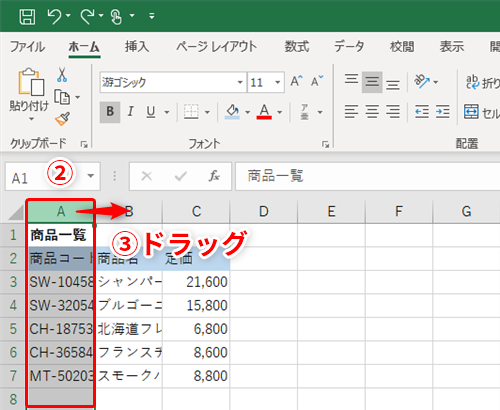Open the 校閲 tab
500x410 pixels.
pos(402,47)
